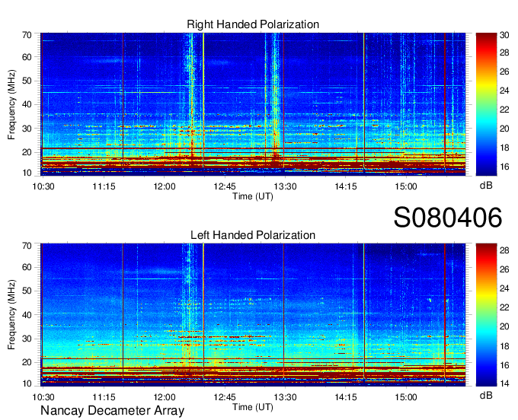Click the "Left Handed Polarization" plot title

[x=253, y=235]
